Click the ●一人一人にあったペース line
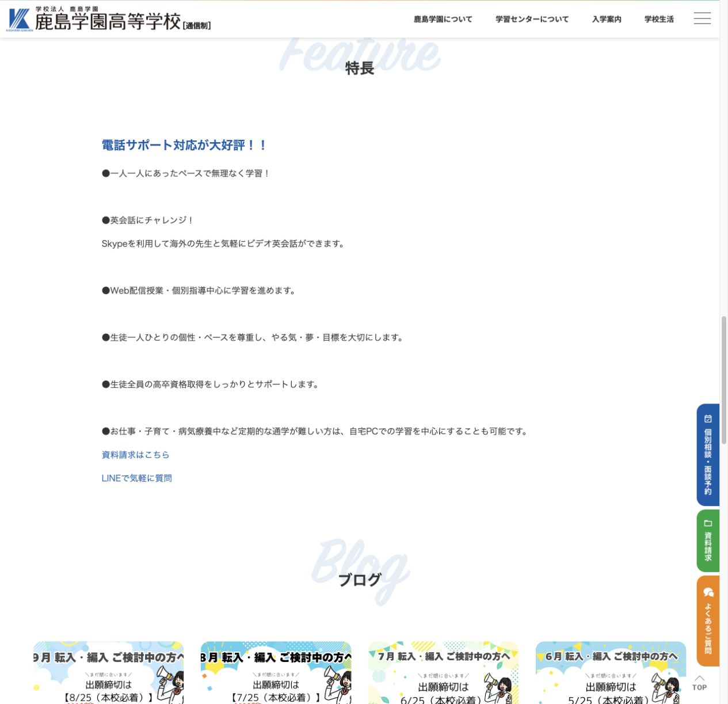 (186, 173)
